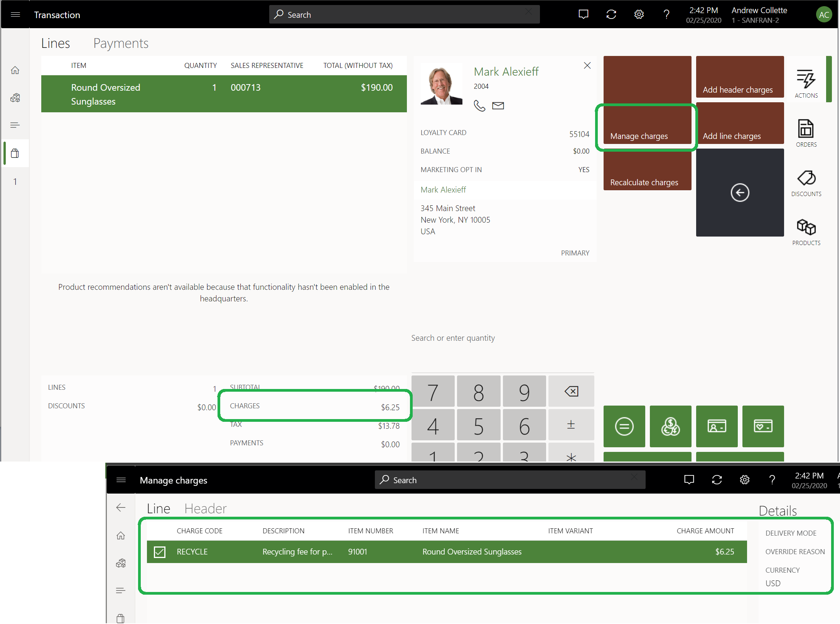
Task: Click Add line charges menu option
Action: (731, 136)
